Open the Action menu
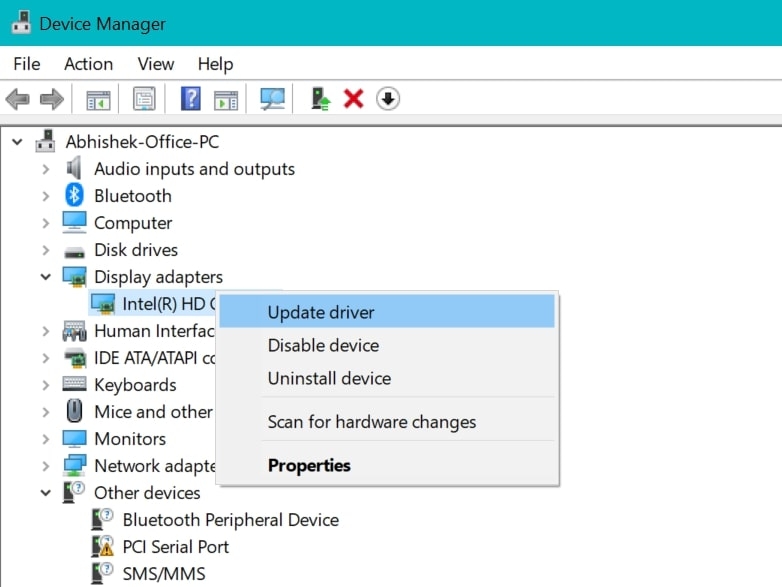The width and height of the screenshot is (782, 587). [89, 64]
